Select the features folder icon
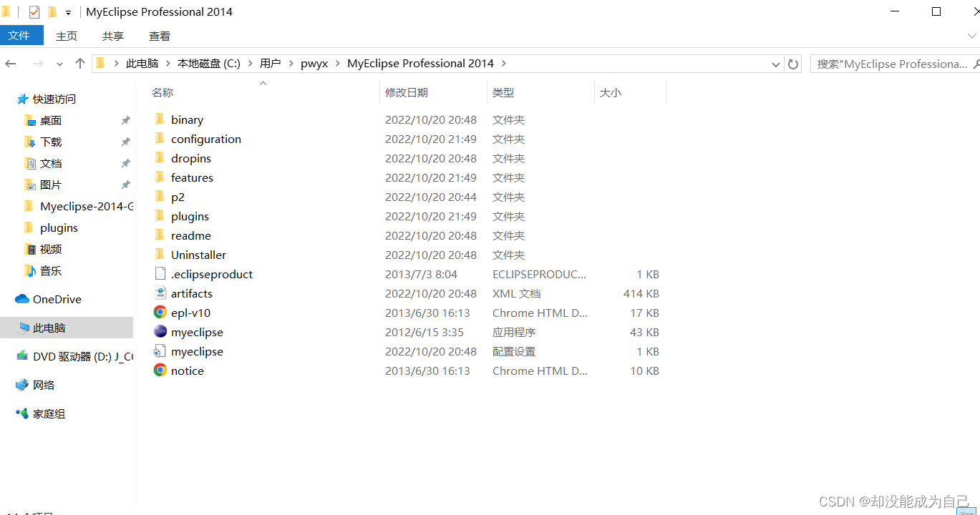The width and height of the screenshot is (980, 515). [160, 177]
